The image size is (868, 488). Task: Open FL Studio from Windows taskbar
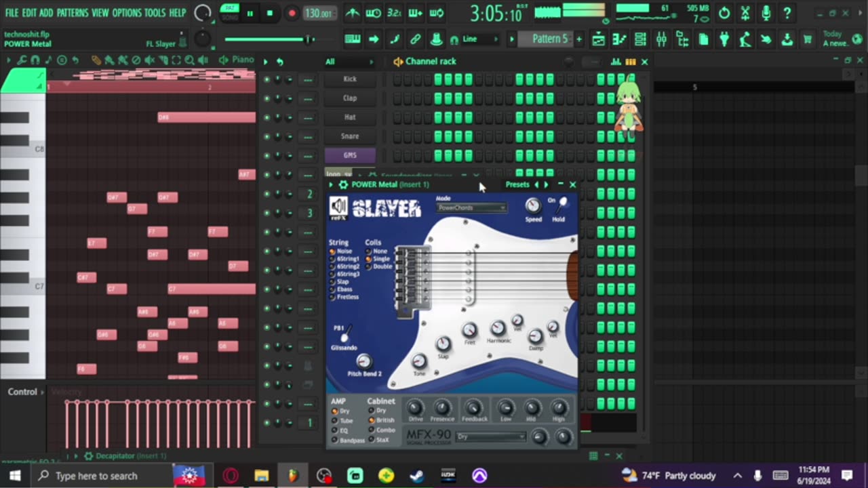(293, 475)
